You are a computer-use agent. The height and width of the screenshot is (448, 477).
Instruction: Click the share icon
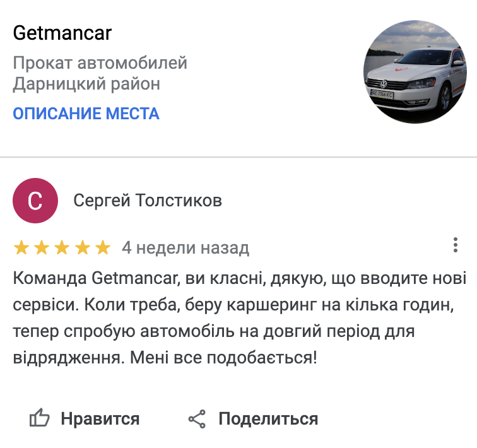coord(197,418)
